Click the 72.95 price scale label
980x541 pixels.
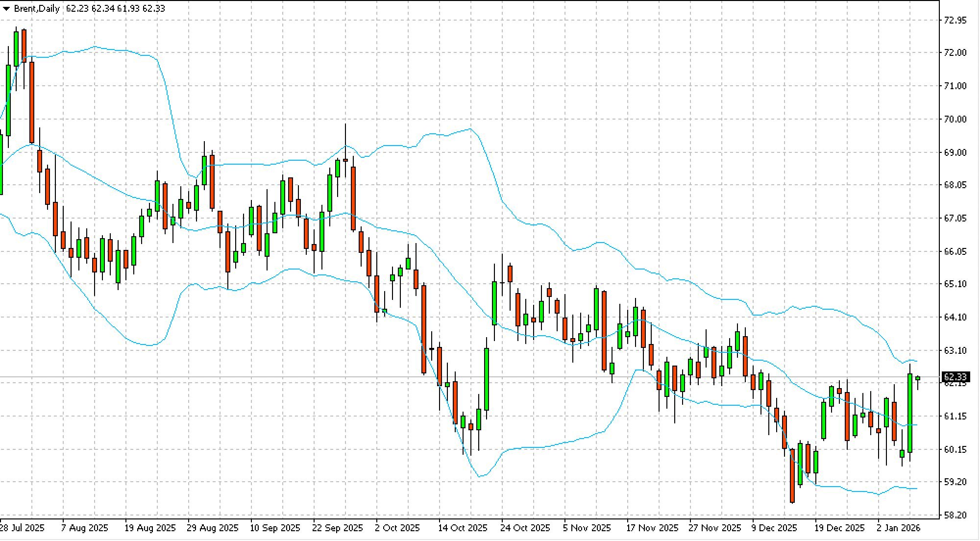[955, 20]
